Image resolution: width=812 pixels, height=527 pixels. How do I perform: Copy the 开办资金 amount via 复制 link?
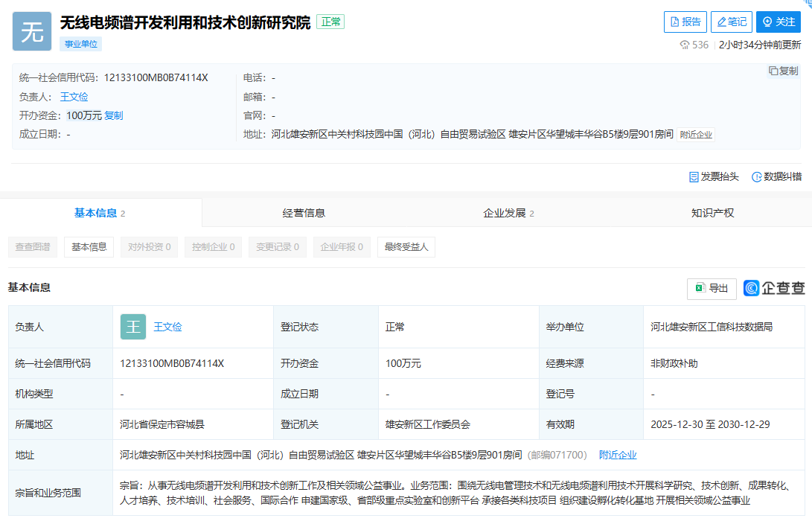point(114,115)
